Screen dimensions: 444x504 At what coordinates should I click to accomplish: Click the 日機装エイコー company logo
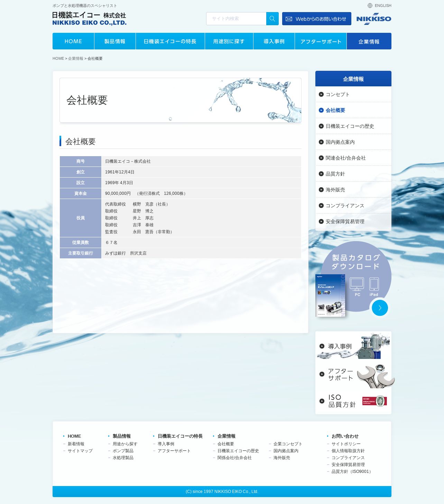(90, 18)
